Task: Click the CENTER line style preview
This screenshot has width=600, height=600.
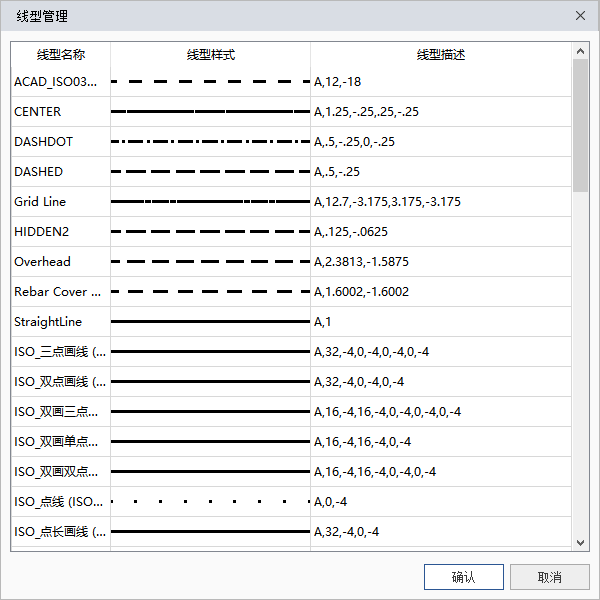Action: 210,112
